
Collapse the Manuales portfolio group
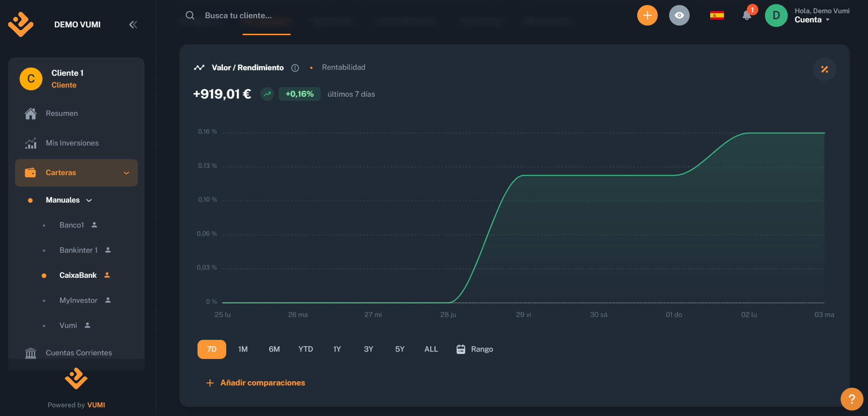[x=89, y=200]
